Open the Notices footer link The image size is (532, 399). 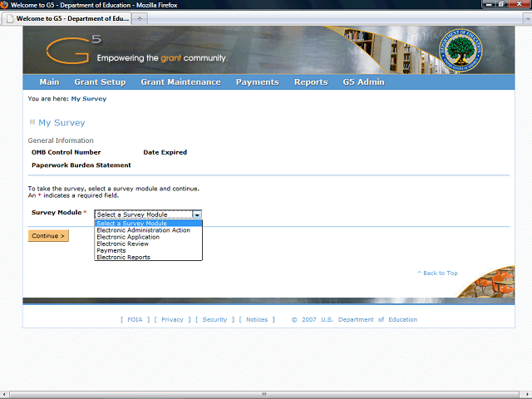tap(257, 319)
